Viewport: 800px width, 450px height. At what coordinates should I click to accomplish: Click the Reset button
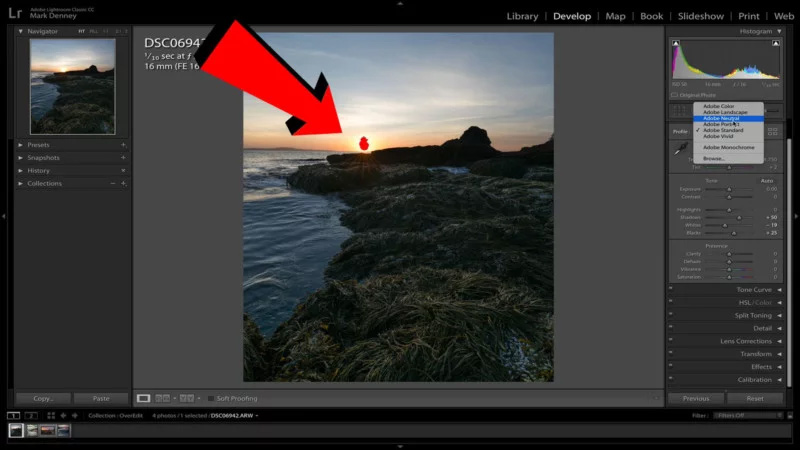754,398
